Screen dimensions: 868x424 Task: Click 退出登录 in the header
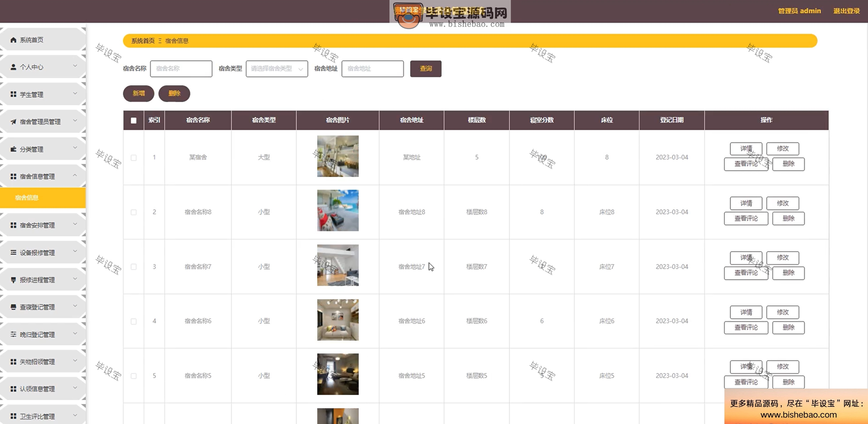coord(846,11)
